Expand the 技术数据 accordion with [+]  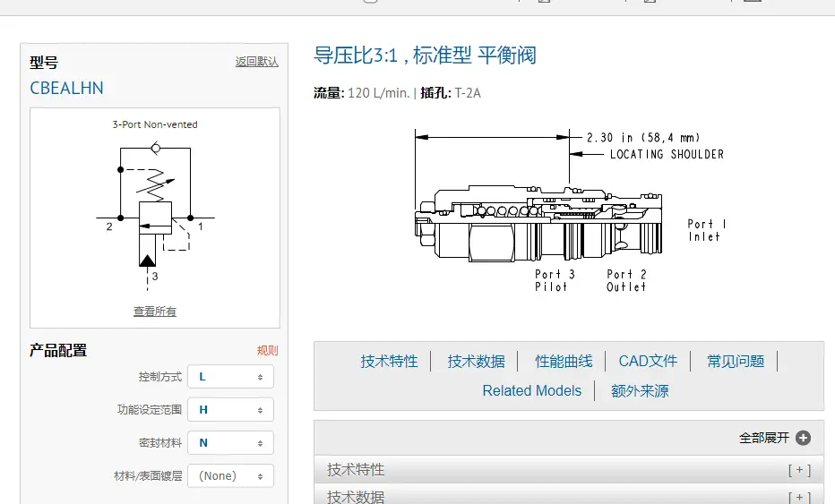[569, 495]
